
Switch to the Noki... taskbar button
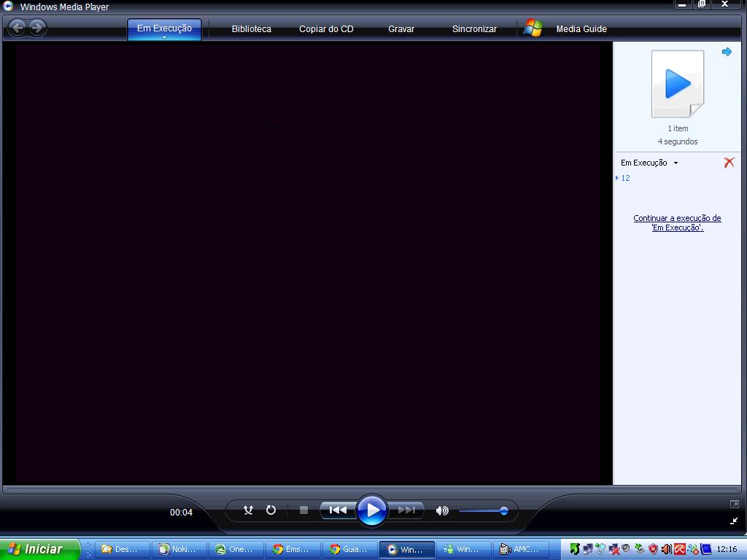[179, 550]
